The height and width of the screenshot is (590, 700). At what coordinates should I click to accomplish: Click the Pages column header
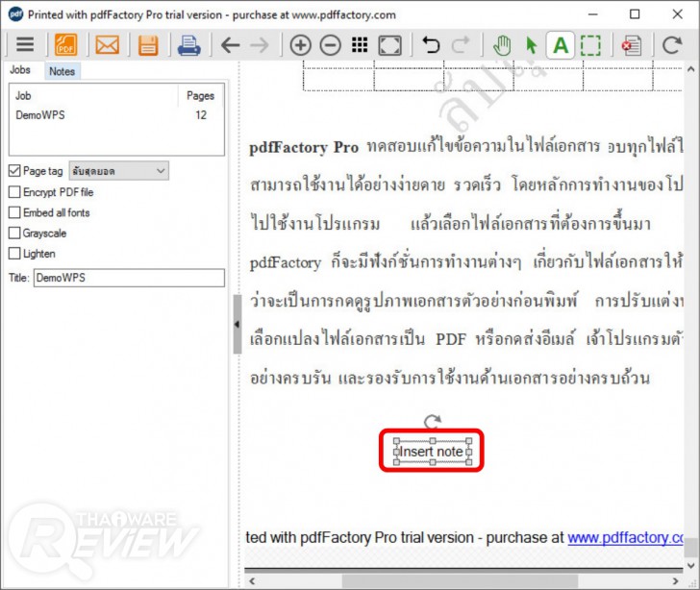[x=200, y=95]
